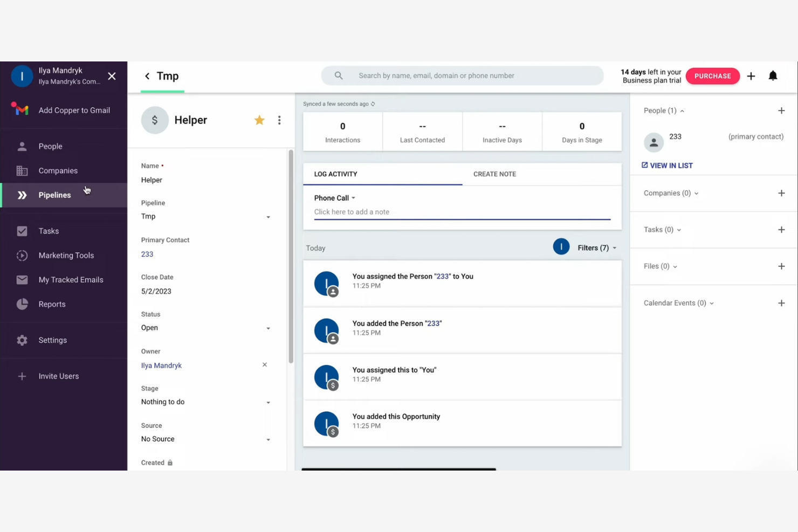Add a task with the Tasks plus
The width and height of the screenshot is (798, 532).
[x=781, y=230]
